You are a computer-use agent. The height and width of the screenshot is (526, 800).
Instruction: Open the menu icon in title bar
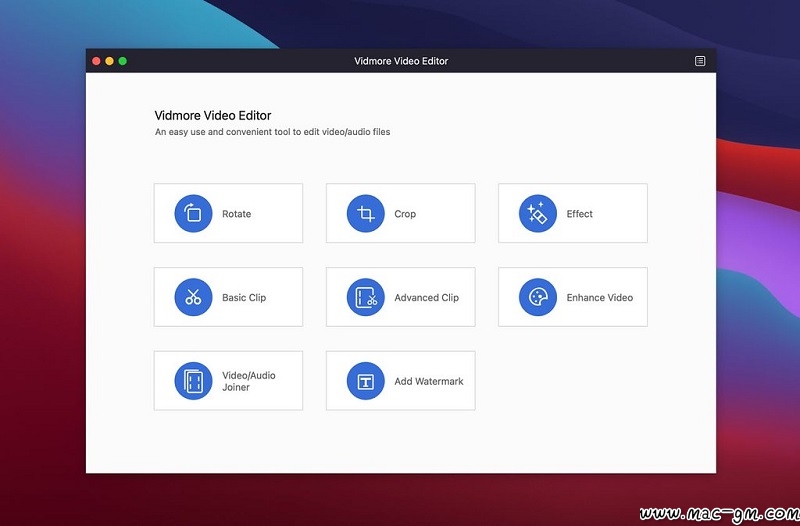pyautogui.click(x=700, y=61)
